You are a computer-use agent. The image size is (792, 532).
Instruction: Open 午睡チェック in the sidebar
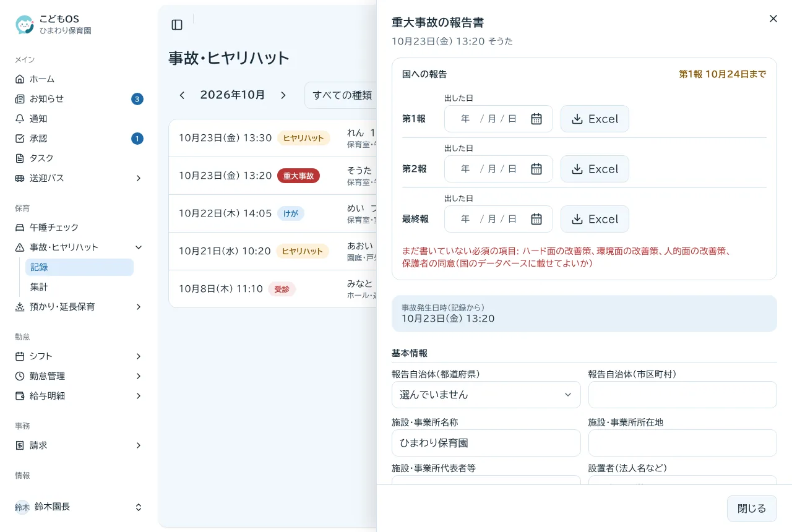tap(79, 228)
